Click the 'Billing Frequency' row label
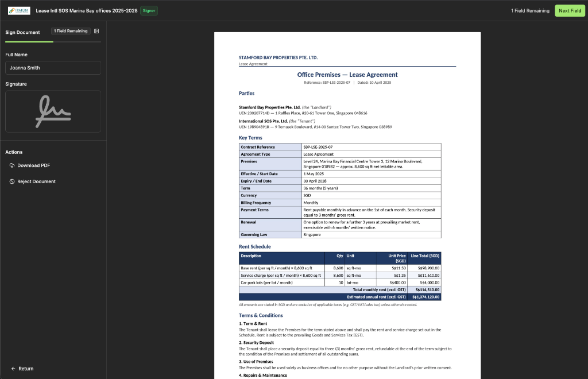 pos(256,203)
